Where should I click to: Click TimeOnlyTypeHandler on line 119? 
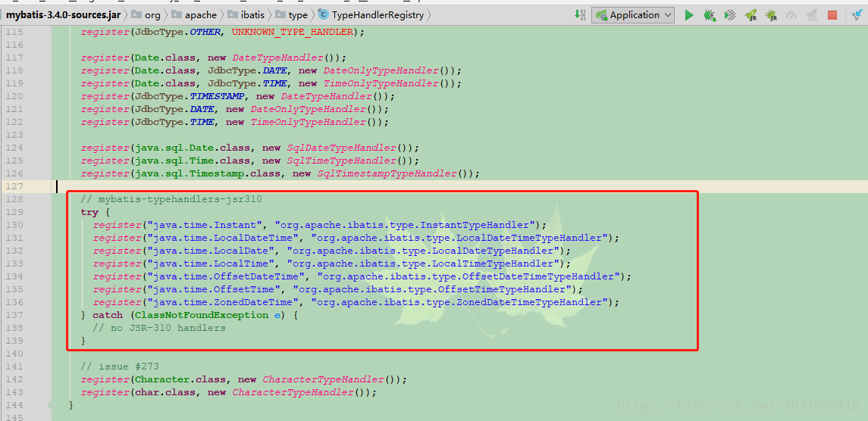click(x=381, y=83)
